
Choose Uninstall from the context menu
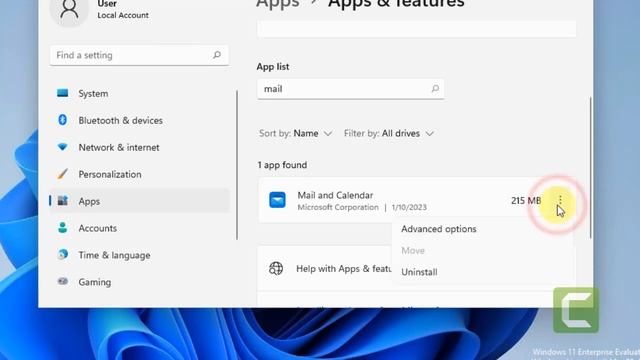pyautogui.click(x=419, y=272)
